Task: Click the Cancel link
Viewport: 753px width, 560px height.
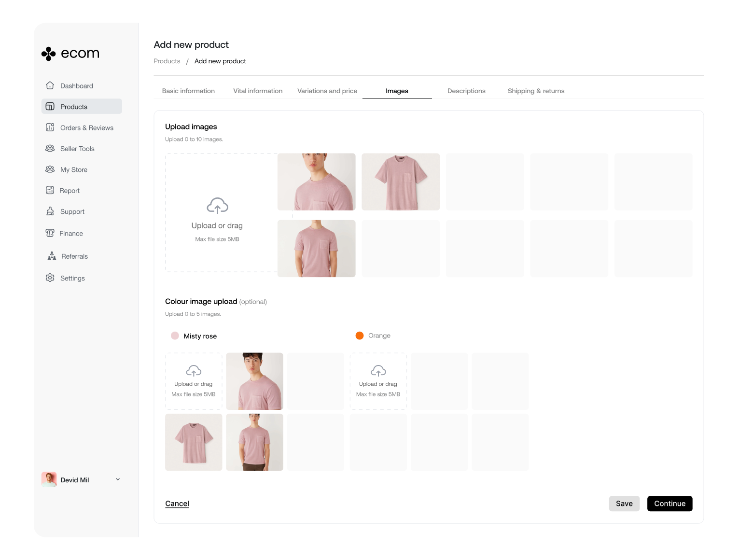Action: point(177,504)
